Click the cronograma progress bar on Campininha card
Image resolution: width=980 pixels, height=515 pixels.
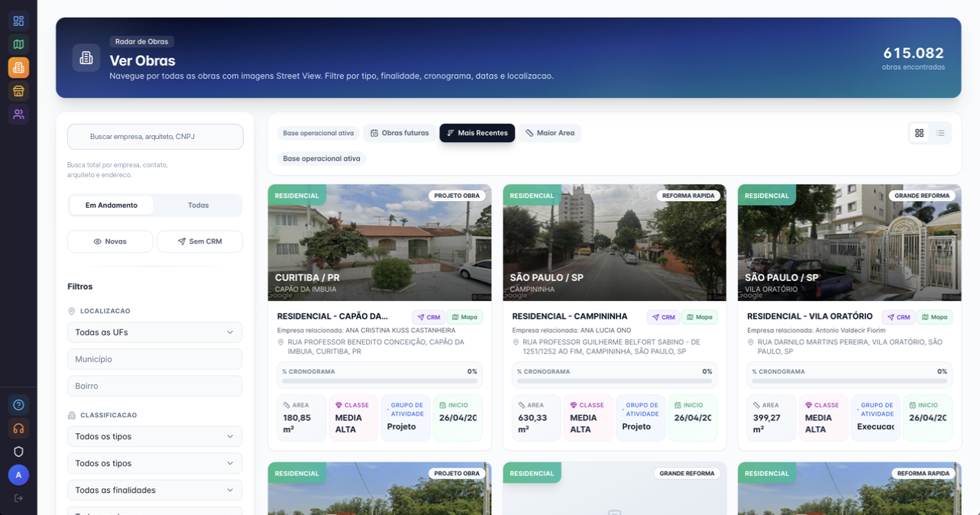tap(615, 380)
